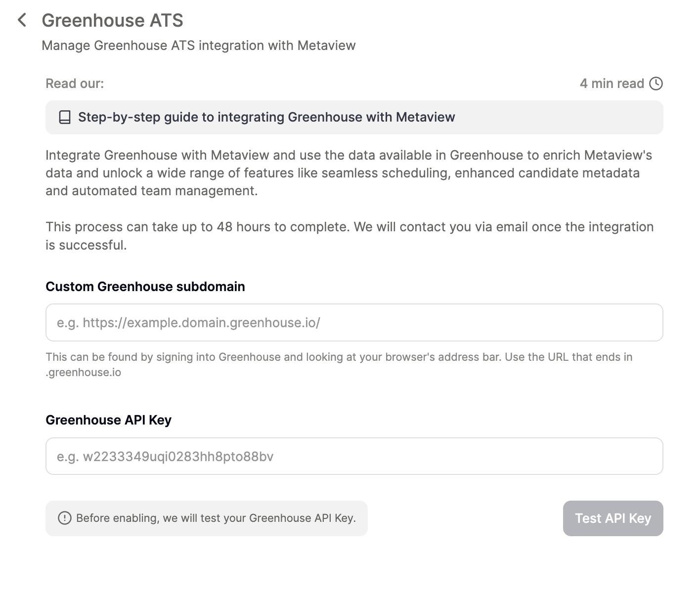Click the "Before enabling" notice text
Viewport: 700px width, 596px height.
pos(216,518)
